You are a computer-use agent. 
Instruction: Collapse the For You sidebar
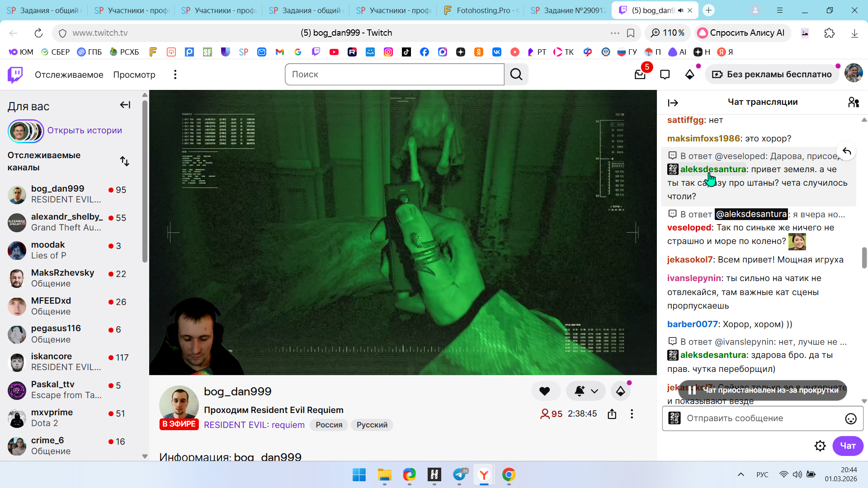point(125,105)
